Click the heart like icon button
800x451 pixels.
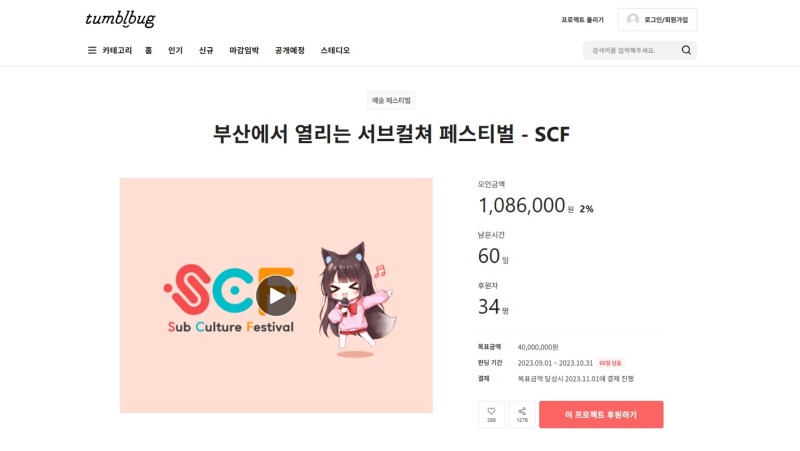(x=491, y=414)
